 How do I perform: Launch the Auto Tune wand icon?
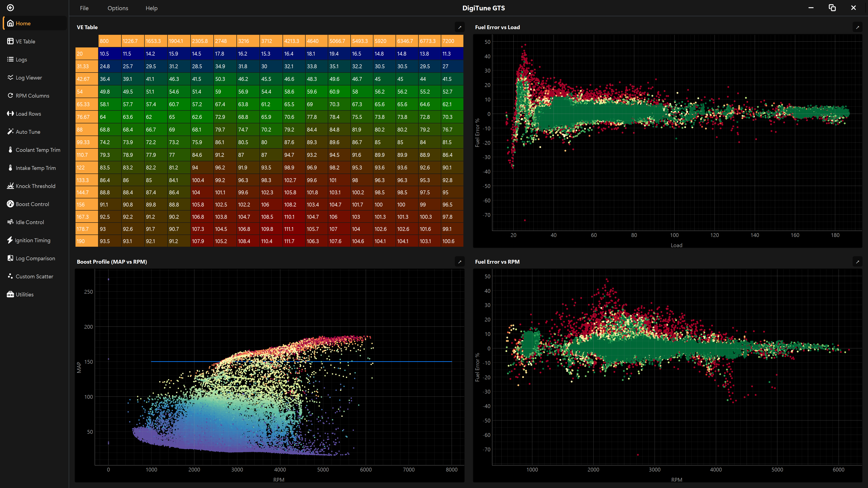pyautogui.click(x=10, y=132)
